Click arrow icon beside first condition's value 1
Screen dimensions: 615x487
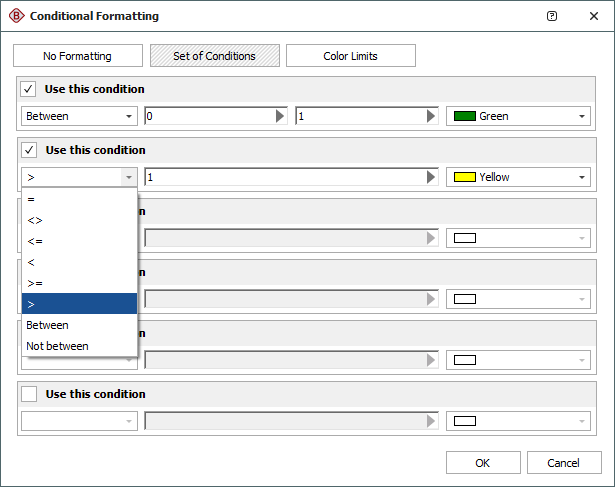[432, 116]
